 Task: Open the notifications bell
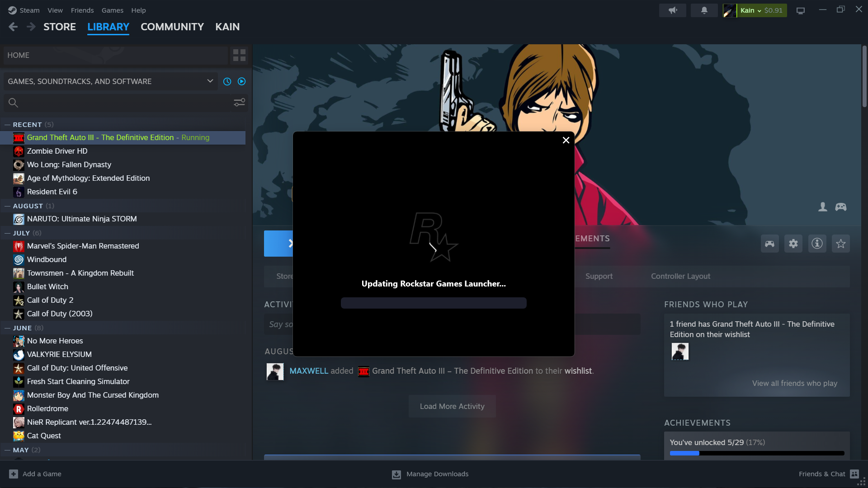[x=704, y=10]
